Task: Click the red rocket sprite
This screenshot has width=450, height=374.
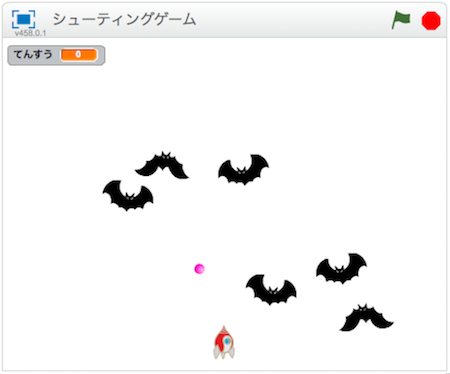Action: [224, 343]
